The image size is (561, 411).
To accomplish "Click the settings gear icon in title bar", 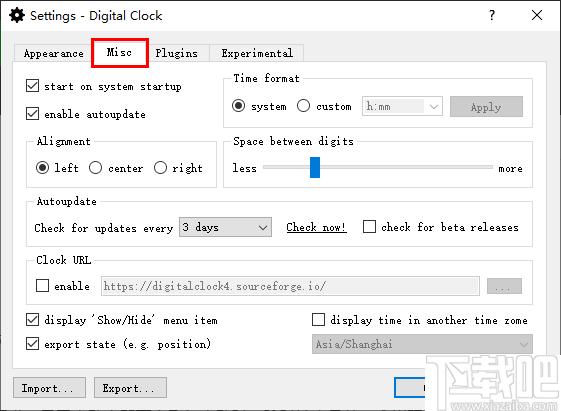I will click(x=17, y=15).
